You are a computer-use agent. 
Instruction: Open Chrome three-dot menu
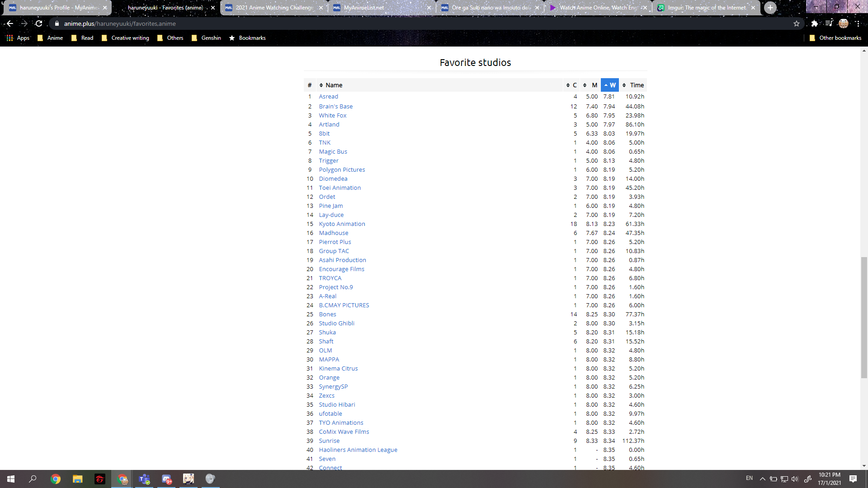[x=858, y=23]
